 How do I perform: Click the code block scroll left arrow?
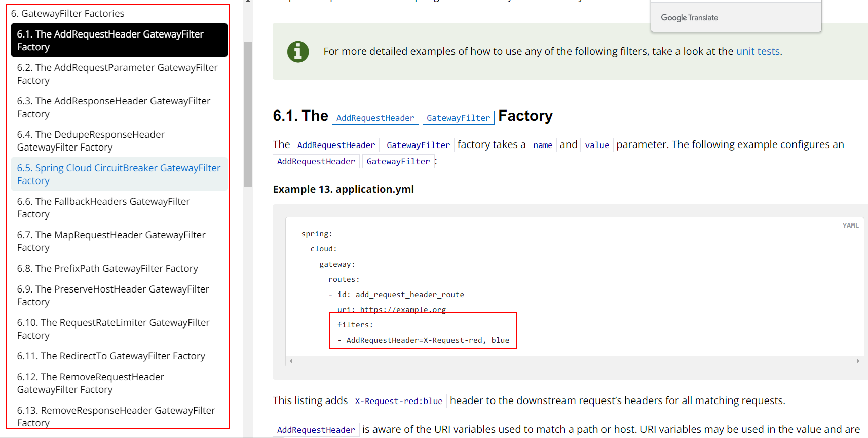(291, 361)
